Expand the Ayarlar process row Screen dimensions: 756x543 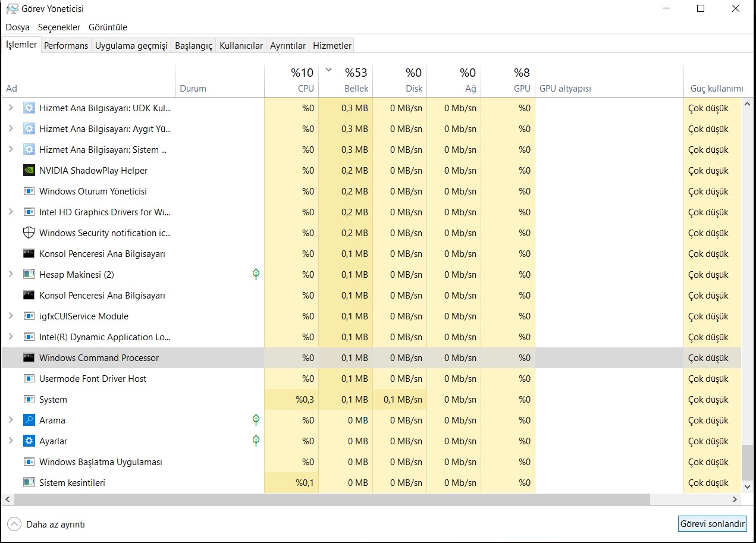(10, 441)
